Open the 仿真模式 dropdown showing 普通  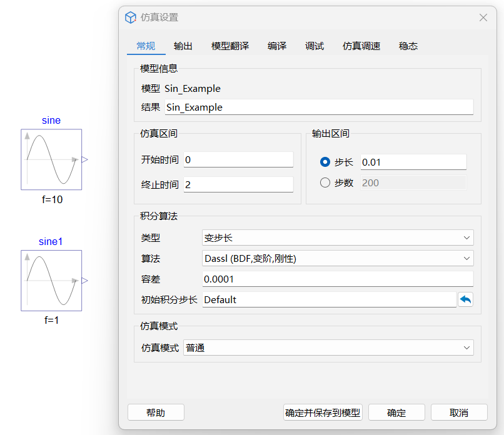pyautogui.click(x=328, y=347)
